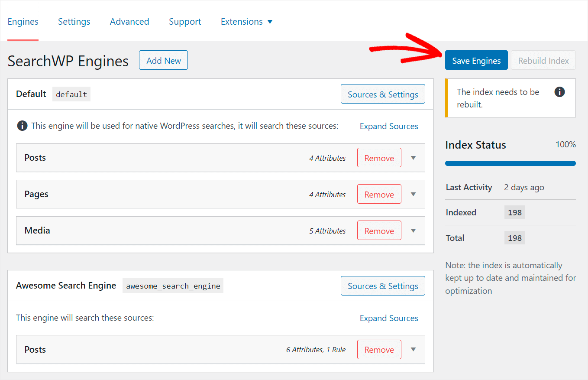Click the '4 Attributes' text in the Pages row
The width and height of the screenshot is (588, 380).
click(327, 195)
